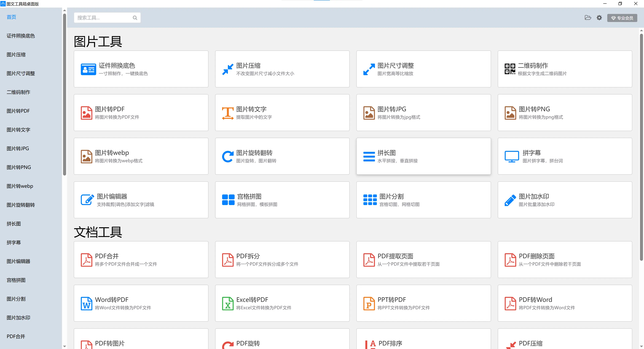Viewport: 644px width, 349px height.
Task: Click the folder icon near settings
Action: click(x=588, y=17)
